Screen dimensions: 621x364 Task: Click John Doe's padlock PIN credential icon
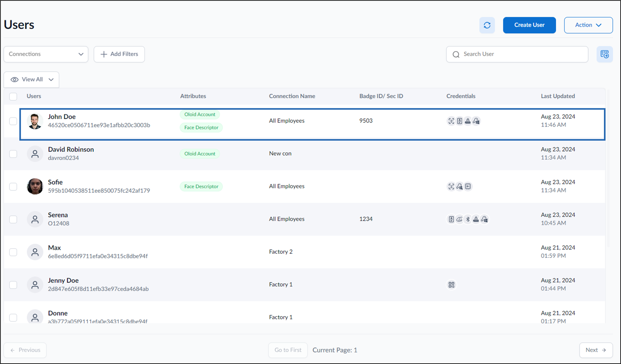pos(468,121)
